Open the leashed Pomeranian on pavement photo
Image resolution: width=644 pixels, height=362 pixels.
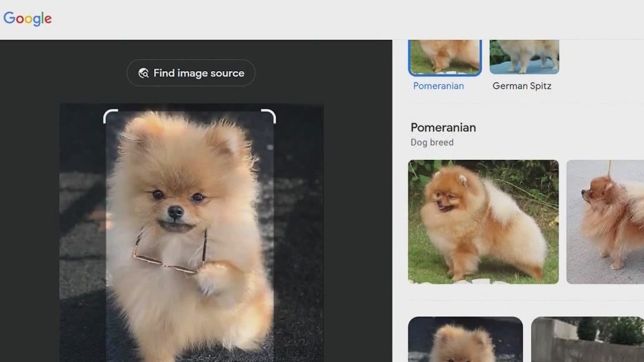coord(604,222)
